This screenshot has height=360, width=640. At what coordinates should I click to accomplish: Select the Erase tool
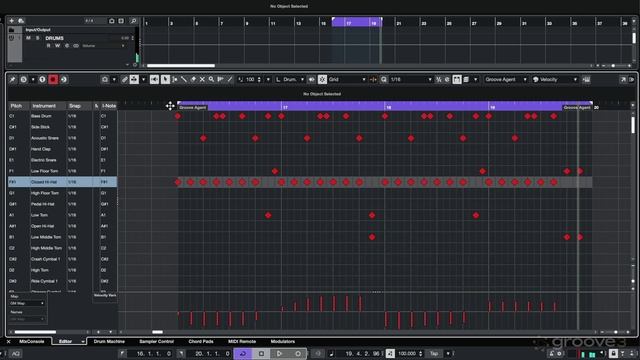(x=193, y=80)
